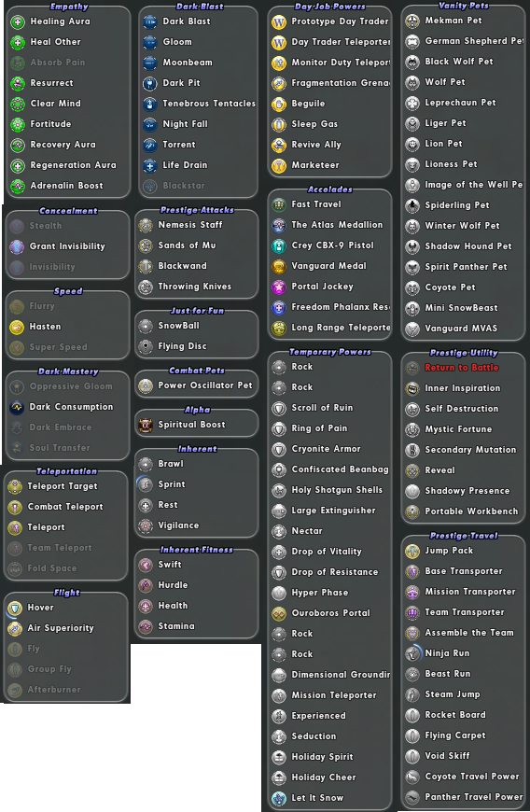Click the Crey CBX-9 Pistol icon
Screen dimensions: 530x812
point(279,245)
